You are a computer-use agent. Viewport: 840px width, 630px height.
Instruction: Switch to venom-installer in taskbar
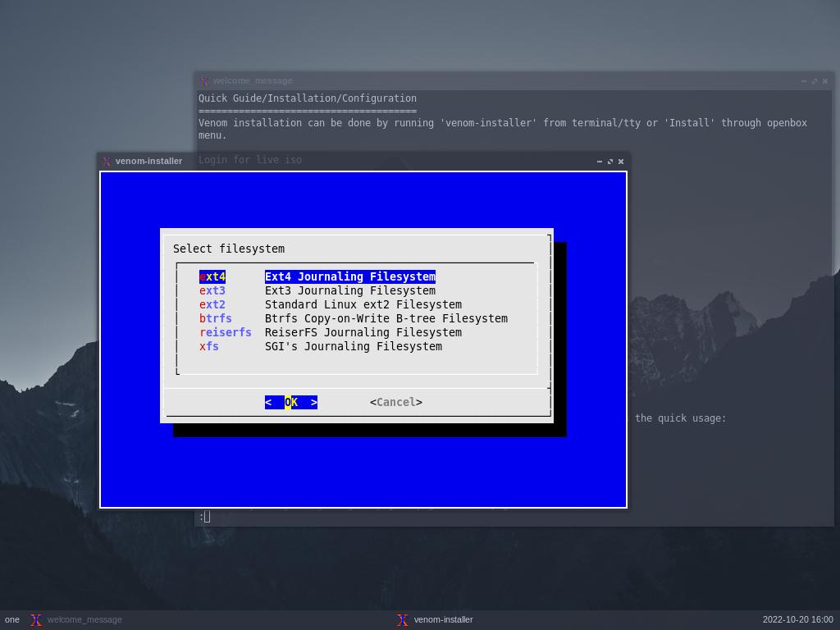coord(443,620)
